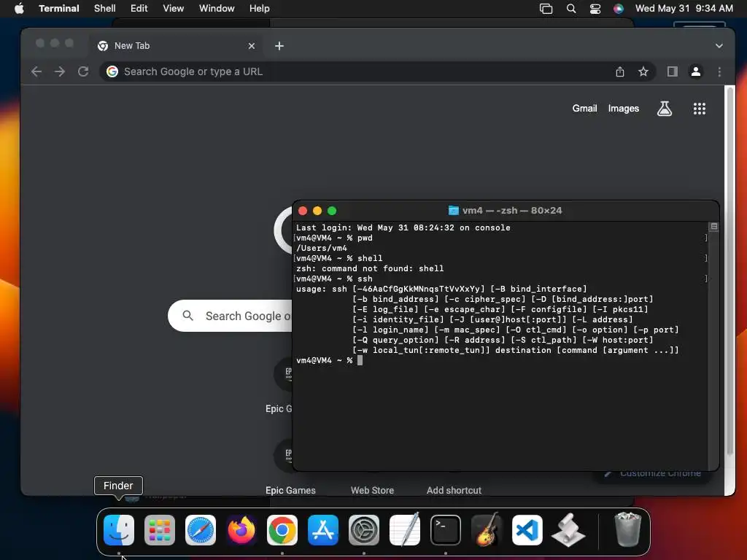Open Chrome three-dot menu
The image size is (747, 560).
point(719,71)
